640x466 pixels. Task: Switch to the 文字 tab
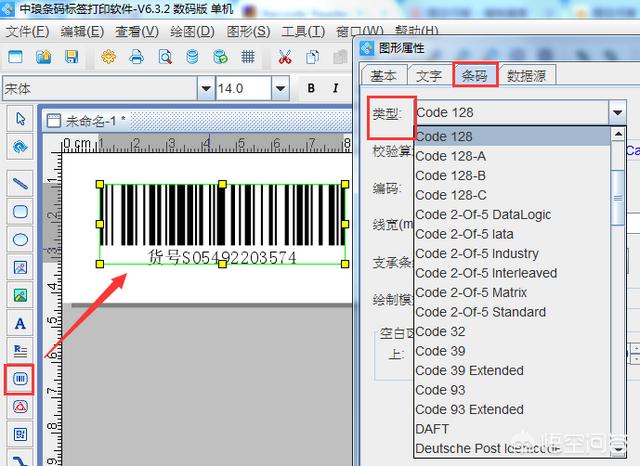429,75
